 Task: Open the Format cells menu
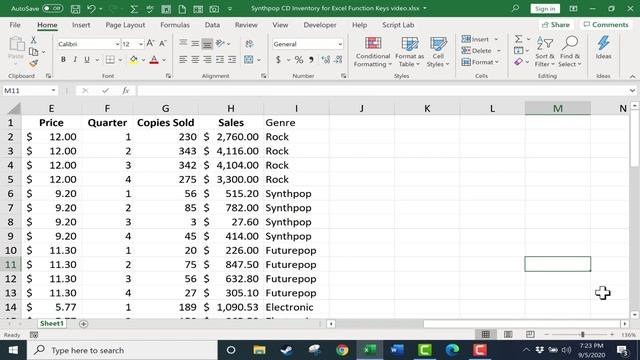click(480, 62)
